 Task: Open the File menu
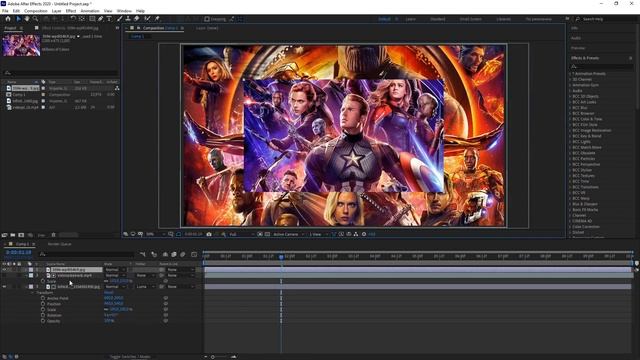[x=5, y=11]
